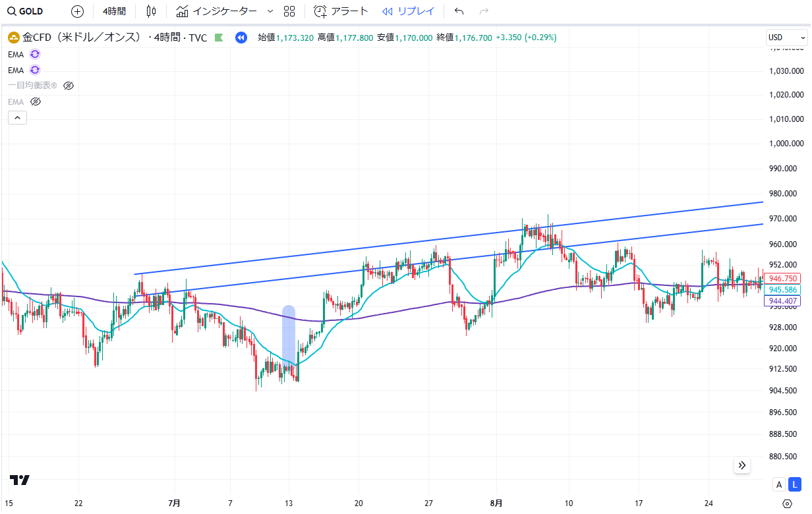Toggle the logarithmic scale L button

pyautogui.click(x=796, y=484)
